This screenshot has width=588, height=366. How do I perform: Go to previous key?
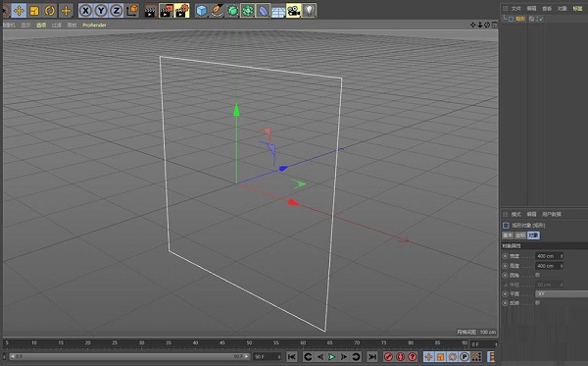pos(308,356)
